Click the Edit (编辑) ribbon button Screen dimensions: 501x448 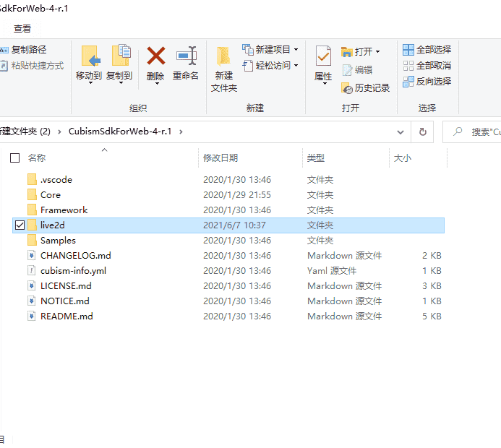pyautogui.click(x=357, y=69)
